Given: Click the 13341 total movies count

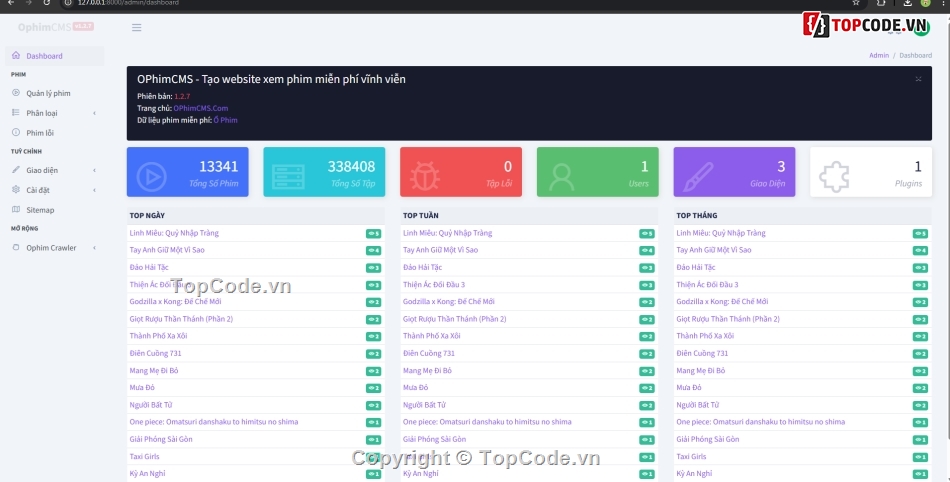Looking at the screenshot, I should (x=219, y=167).
